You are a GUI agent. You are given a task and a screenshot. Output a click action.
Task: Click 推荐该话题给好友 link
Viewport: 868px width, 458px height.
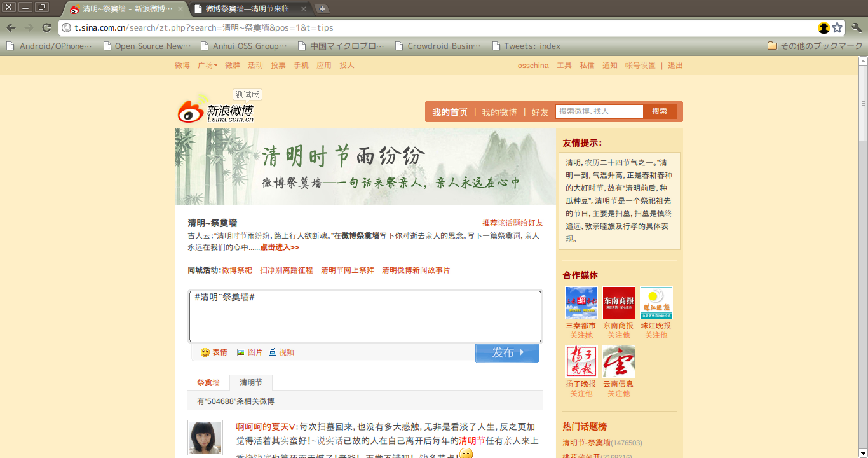click(x=513, y=223)
